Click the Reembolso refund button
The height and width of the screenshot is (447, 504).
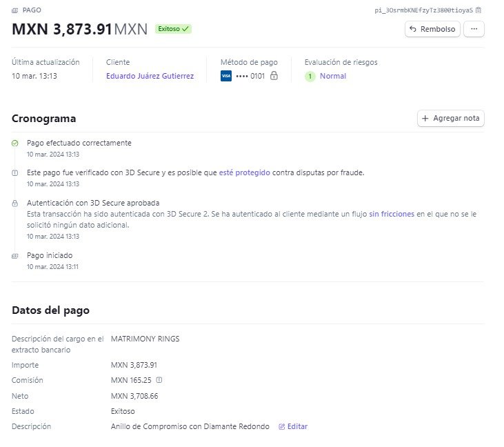point(432,29)
